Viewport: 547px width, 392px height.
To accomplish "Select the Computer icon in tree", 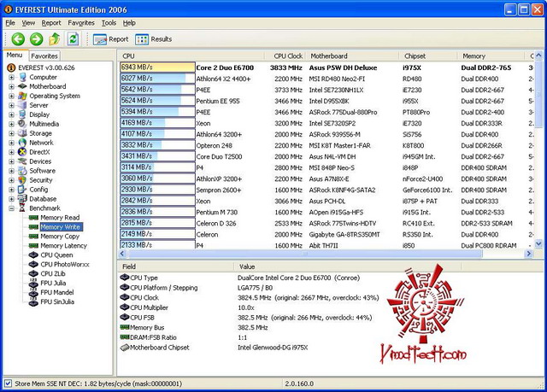I will click(22, 77).
